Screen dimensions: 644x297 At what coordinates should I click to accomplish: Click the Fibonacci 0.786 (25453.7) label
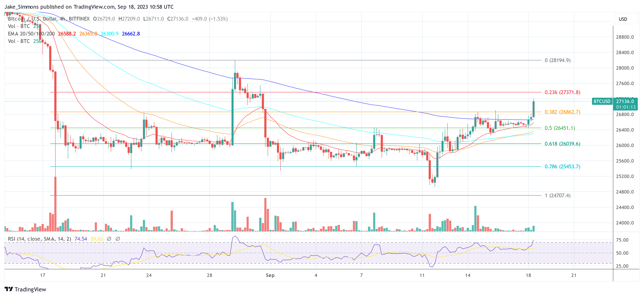563,167
